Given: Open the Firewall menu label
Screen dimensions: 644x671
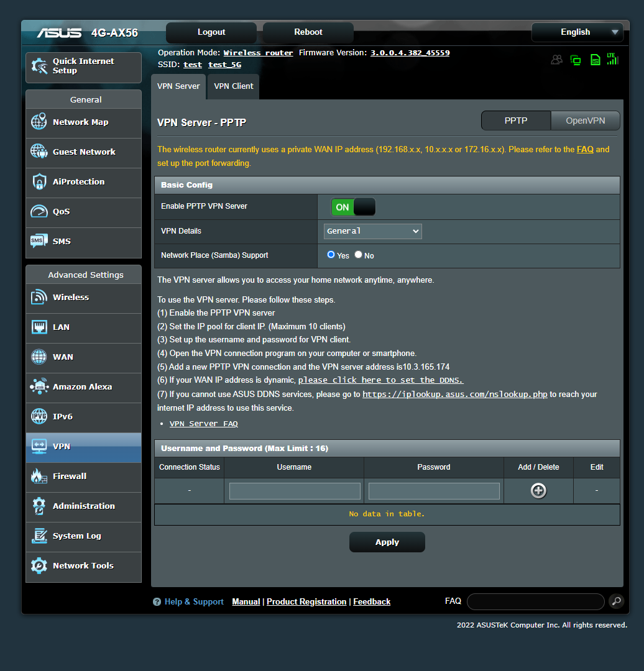Looking at the screenshot, I should [70, 476].
